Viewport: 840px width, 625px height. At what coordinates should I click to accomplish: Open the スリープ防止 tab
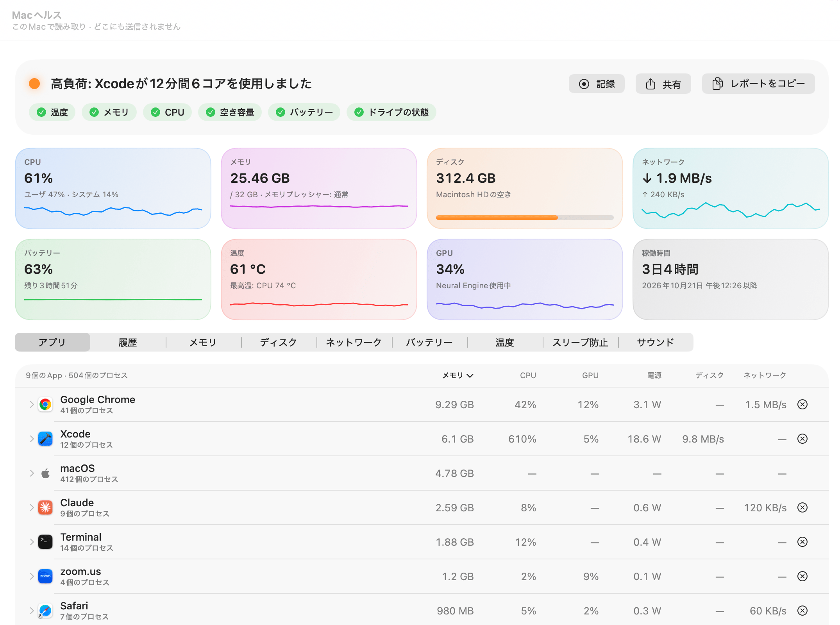click(580, 343)
